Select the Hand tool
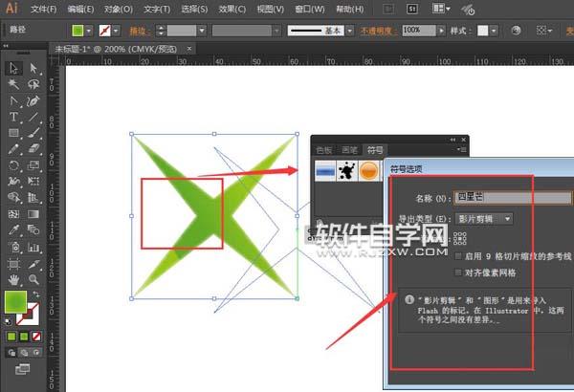This screenshot has width=574, height=392. click(x=14, y=278)
